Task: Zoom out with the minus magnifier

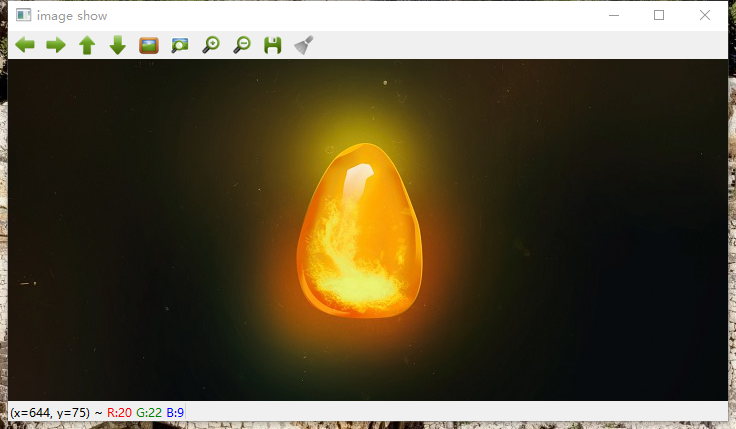Action: pos(242,45)
